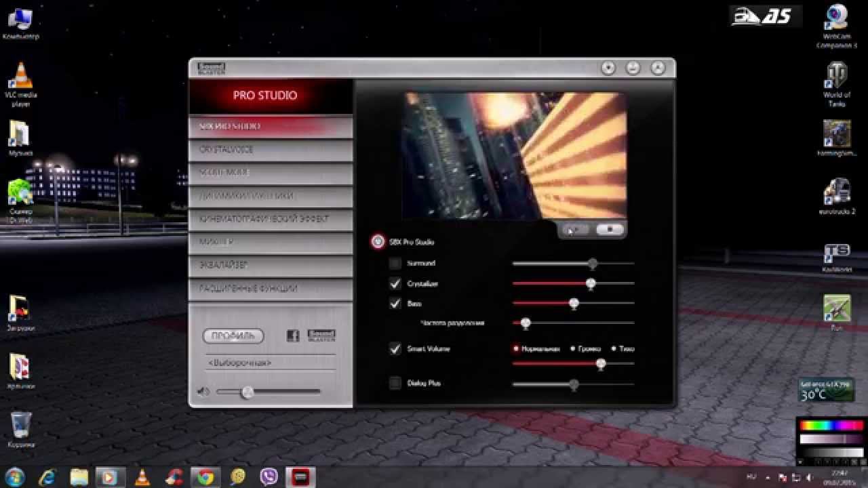Click the Bass level slider handle
This screenshot has height=488, width=868.
pos(574,304)
